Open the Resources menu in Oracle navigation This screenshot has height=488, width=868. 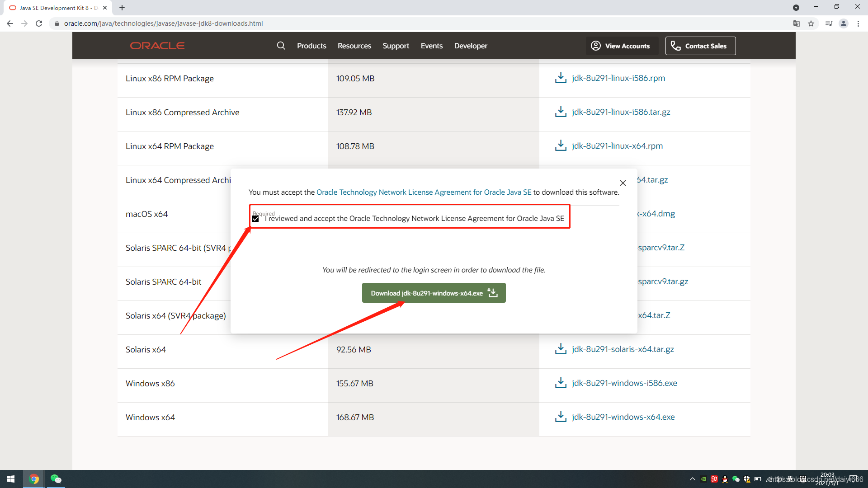(354, 46)
